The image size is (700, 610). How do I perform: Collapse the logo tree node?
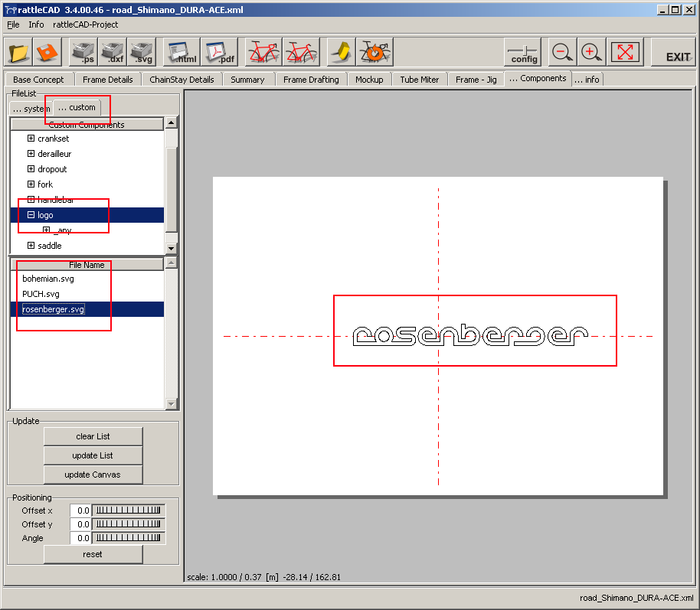[31, 214]
